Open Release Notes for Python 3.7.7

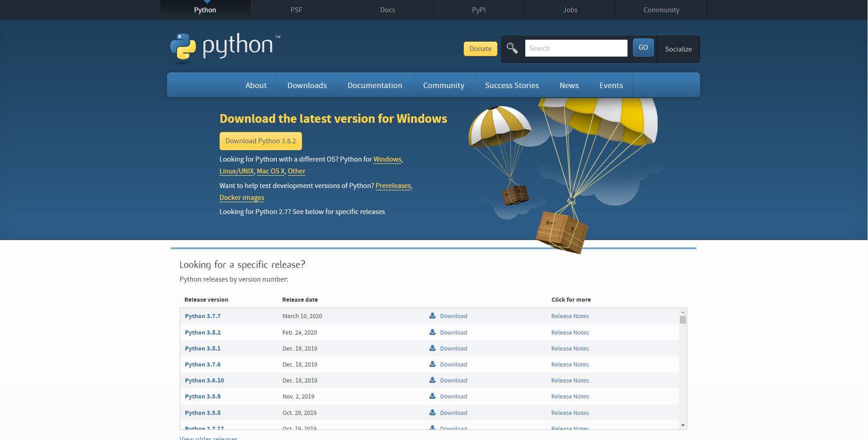[x=570, y=316]
